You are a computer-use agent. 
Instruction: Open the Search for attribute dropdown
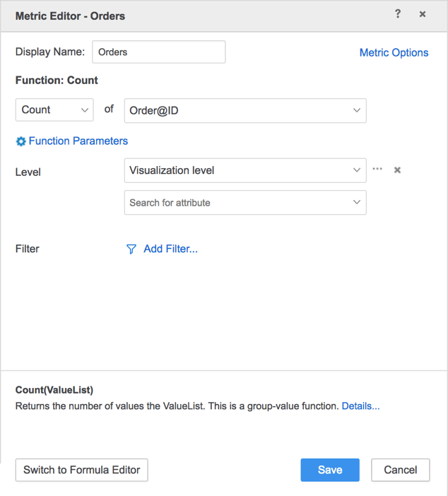[245, 203]
